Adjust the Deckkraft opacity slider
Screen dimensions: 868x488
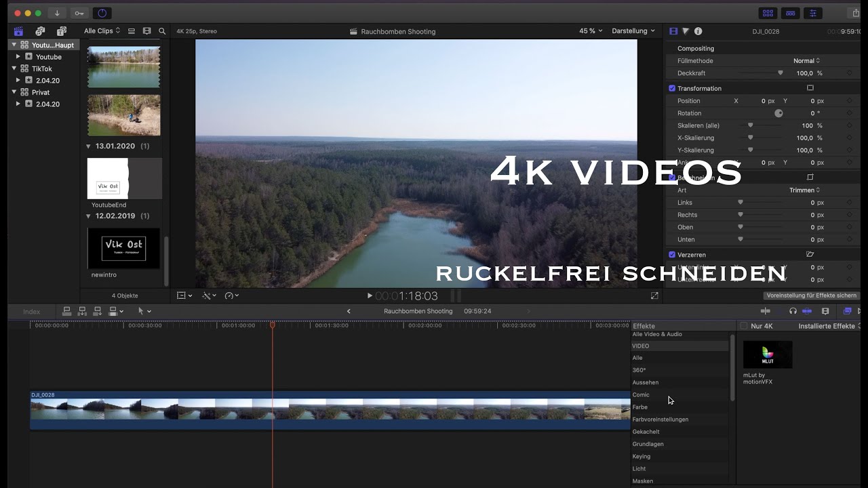click(780, 73)
